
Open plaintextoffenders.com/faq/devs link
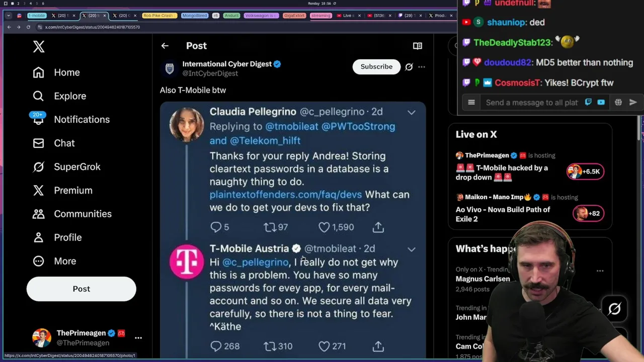point(286,195)
